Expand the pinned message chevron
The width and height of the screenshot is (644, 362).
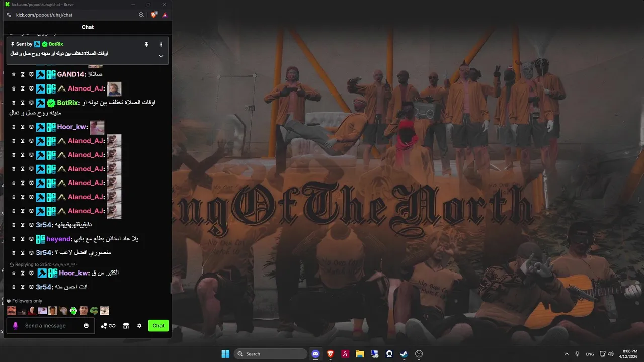161,56
